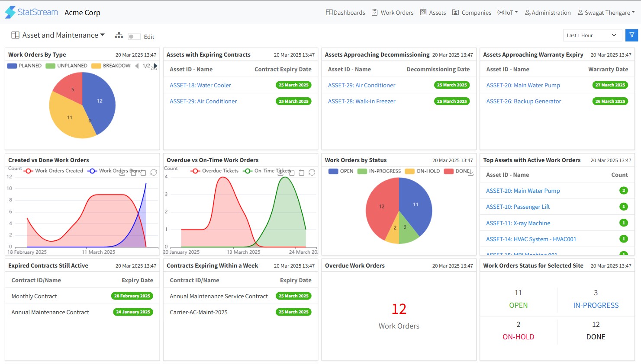Open the Work Orders menu item
Screen dimensions: 641x364
393,13
